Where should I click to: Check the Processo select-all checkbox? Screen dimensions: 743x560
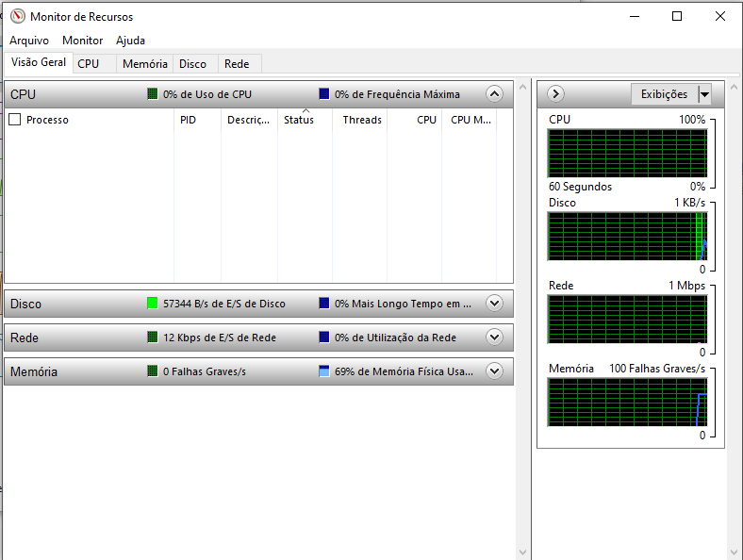(x=15, y=120)
